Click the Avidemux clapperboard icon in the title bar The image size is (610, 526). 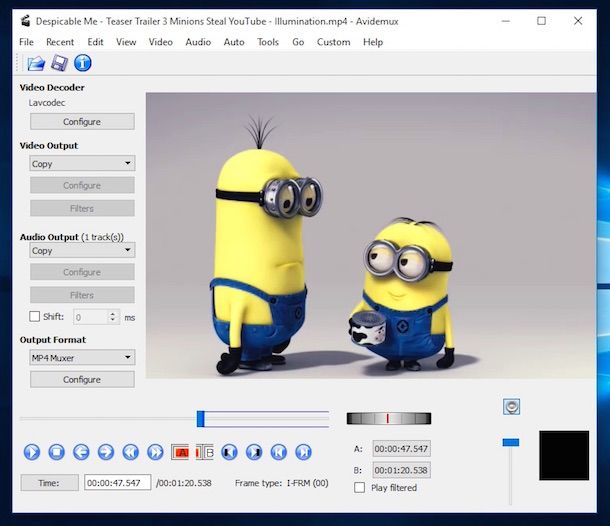coord(25,21)
